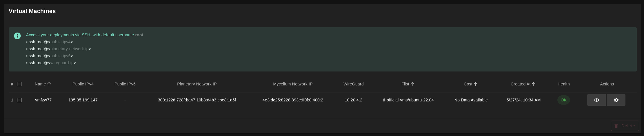Click the Health column header
The image size is (644, 136).
[x=563, y=84]
